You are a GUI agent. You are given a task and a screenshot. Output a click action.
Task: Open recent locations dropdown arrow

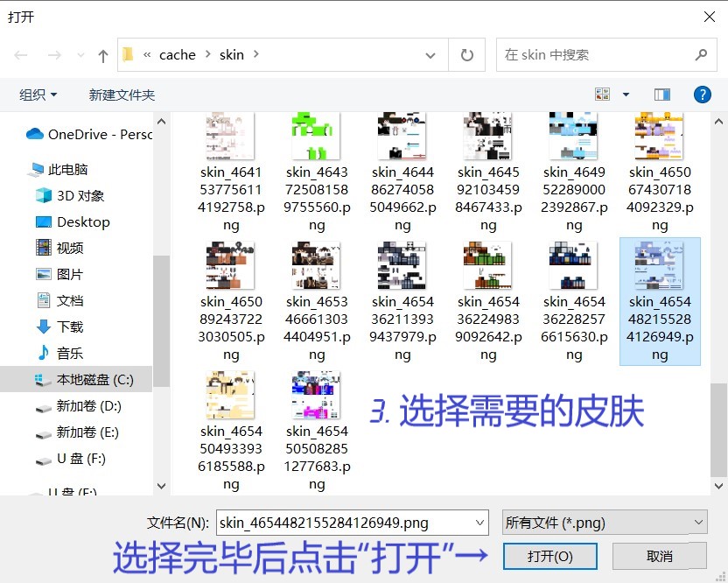(x=80, y=55)
